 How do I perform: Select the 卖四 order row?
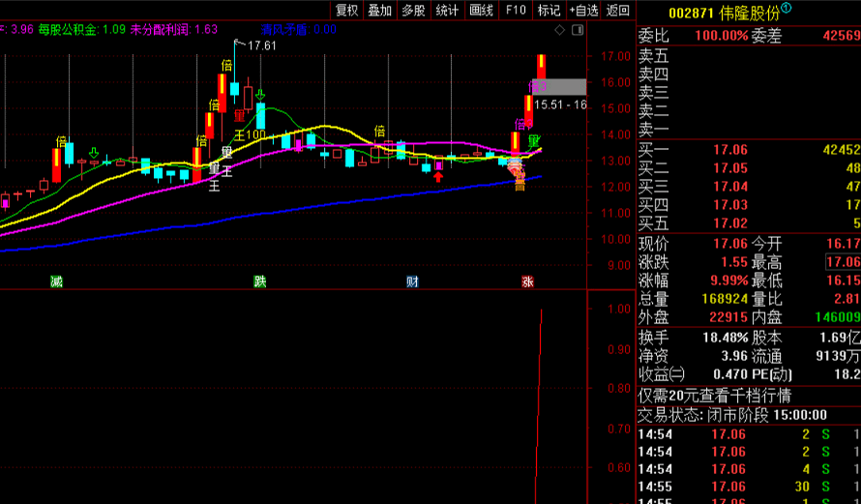coord(749,74)
